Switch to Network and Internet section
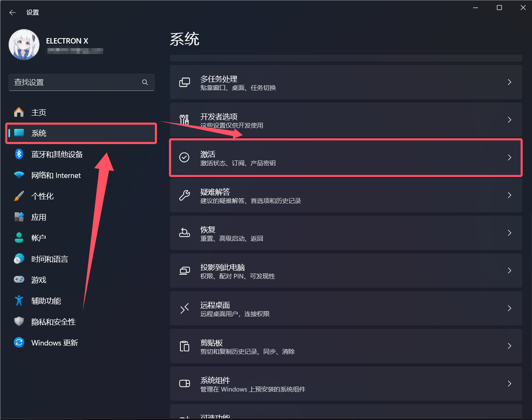Screen dimensions: 532x420 pos(56,175)
